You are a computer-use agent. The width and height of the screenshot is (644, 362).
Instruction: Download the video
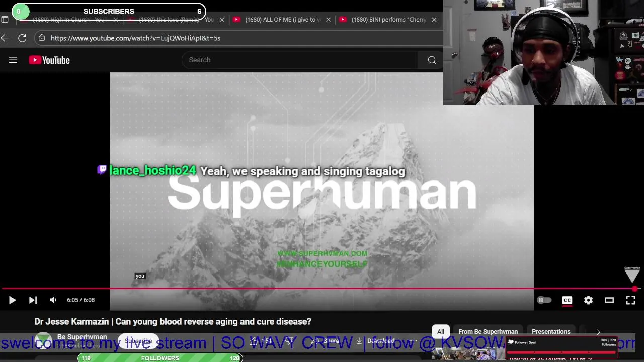[x=375, y=341]
